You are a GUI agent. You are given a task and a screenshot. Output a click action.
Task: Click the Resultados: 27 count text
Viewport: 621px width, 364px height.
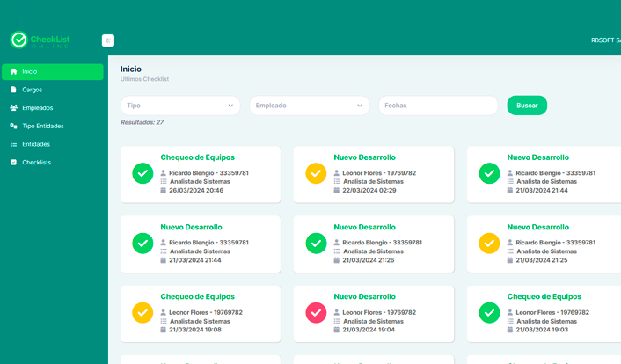tap(142, 122)
